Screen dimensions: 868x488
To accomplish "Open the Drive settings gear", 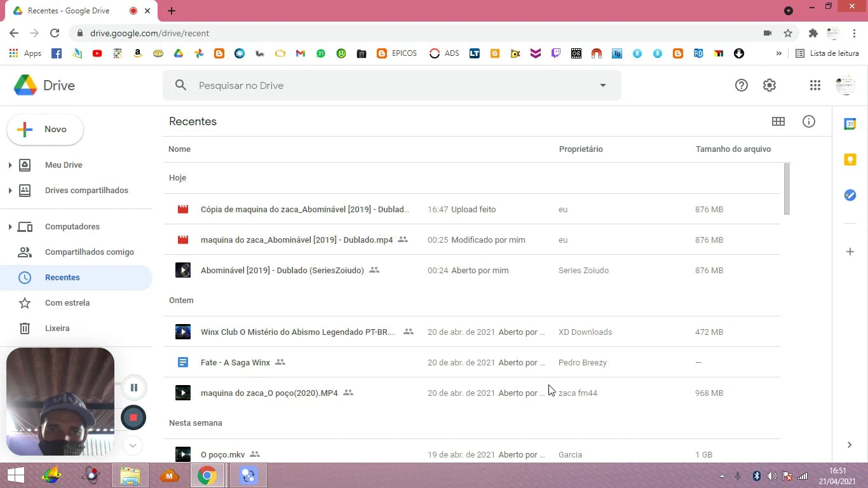I will pyautogui.click(x=769, y=85).
